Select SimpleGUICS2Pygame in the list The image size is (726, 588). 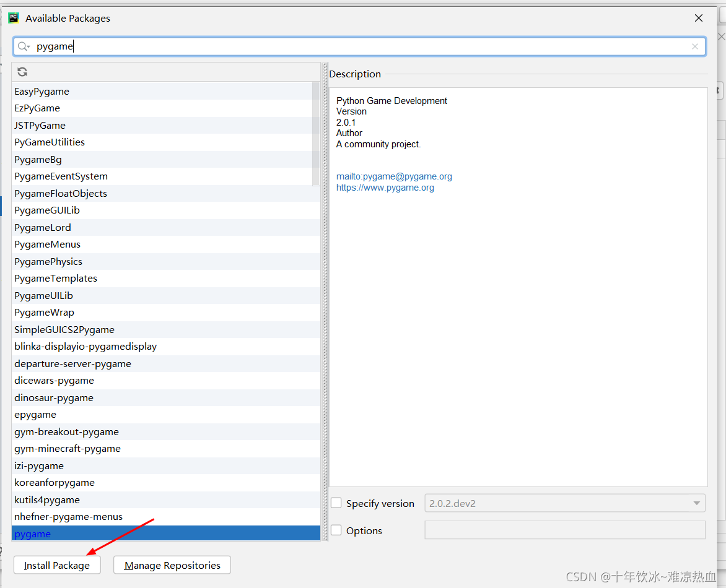coord(166,329)
